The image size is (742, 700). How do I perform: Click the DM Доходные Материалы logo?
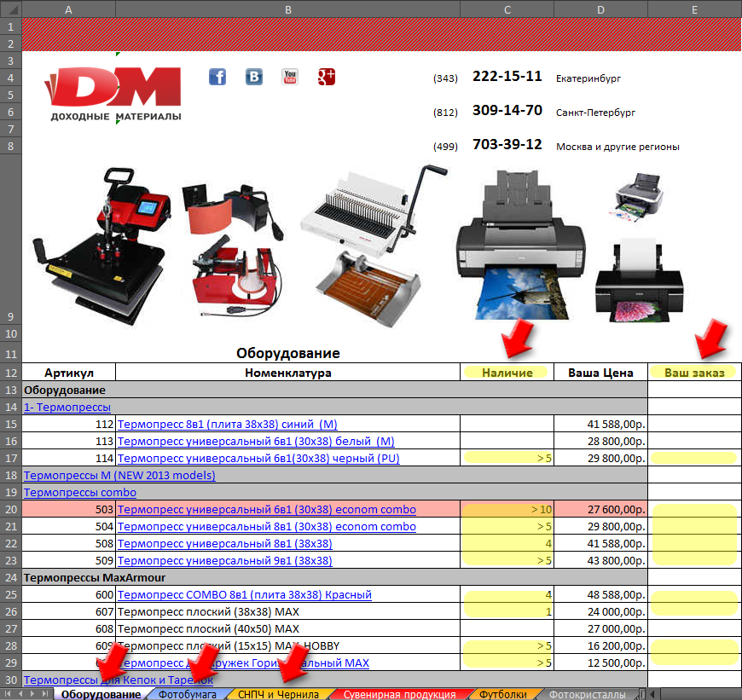pyautogui.click(x=114, y=94)
